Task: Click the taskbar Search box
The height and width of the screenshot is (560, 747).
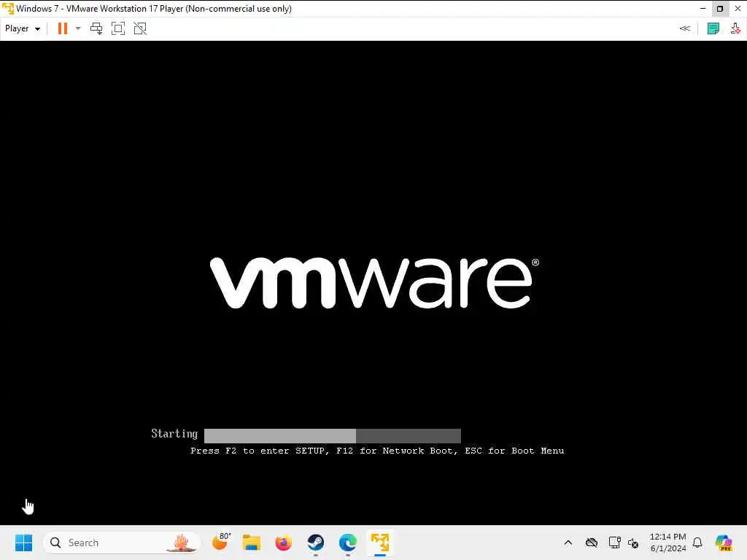Action: pyautogui.click(x=122, y=542)
